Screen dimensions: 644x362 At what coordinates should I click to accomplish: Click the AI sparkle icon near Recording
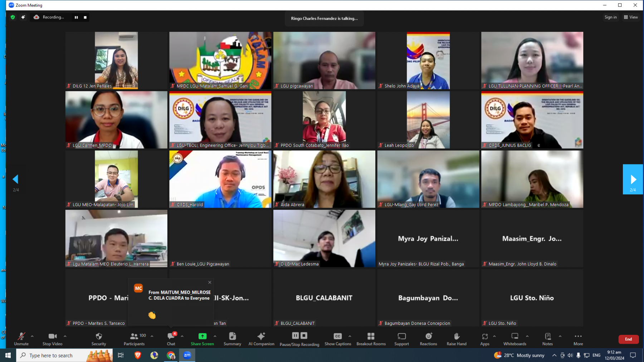23,17
